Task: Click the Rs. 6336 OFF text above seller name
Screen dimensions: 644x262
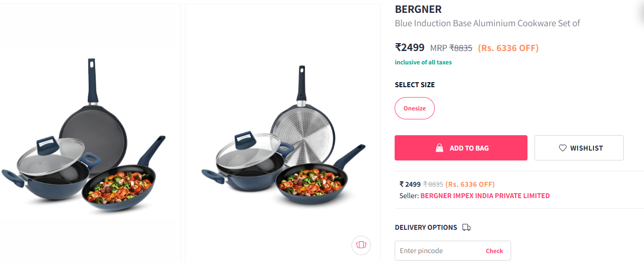Action: [x=470, y=184]
